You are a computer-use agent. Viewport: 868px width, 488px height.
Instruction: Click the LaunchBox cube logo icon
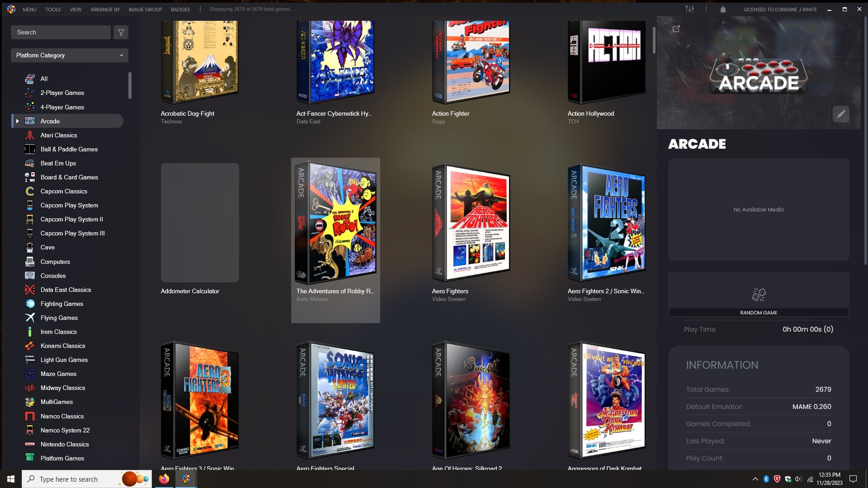click(11, 9)
